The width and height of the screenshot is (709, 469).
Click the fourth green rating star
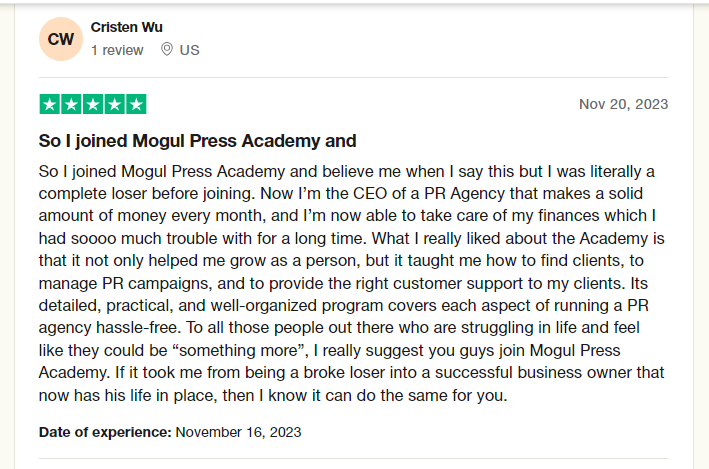click(x=115, y=104)
